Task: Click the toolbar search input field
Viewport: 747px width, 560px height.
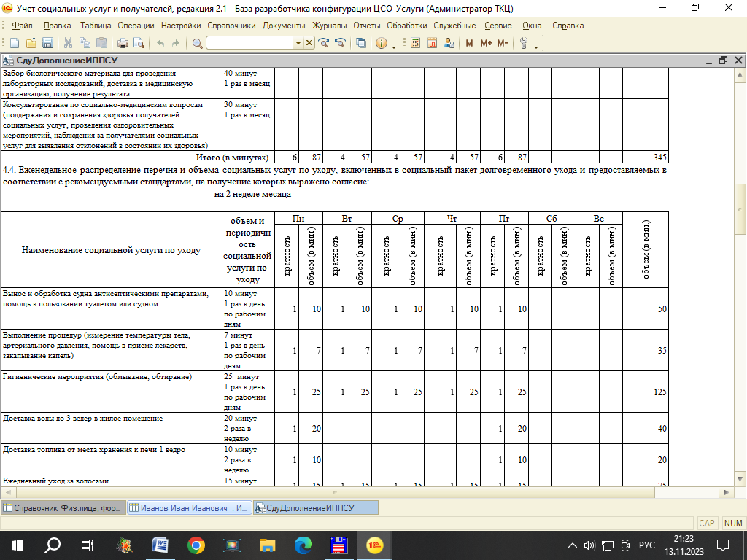Action: click(249, 43)
